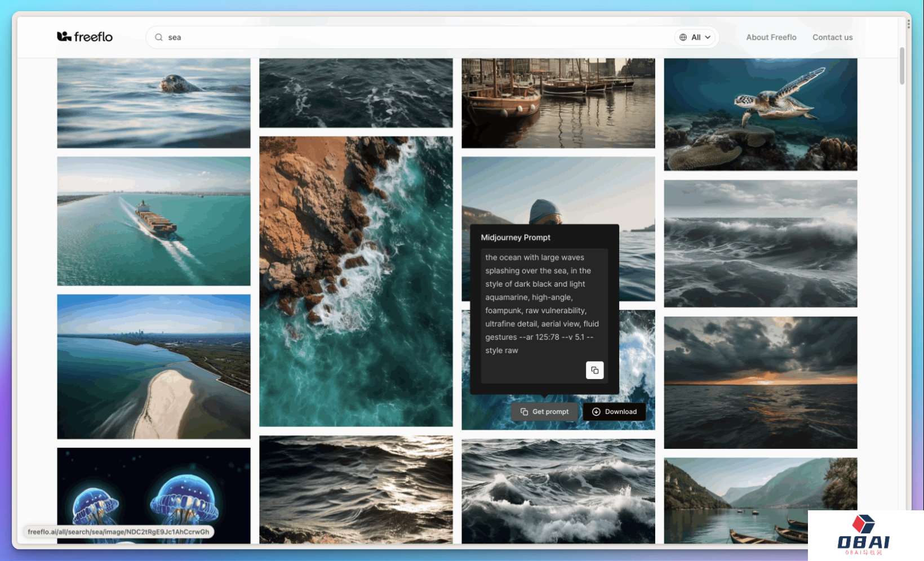
Task: Click the search magnifier icon
Action: (x=159, y=37)
